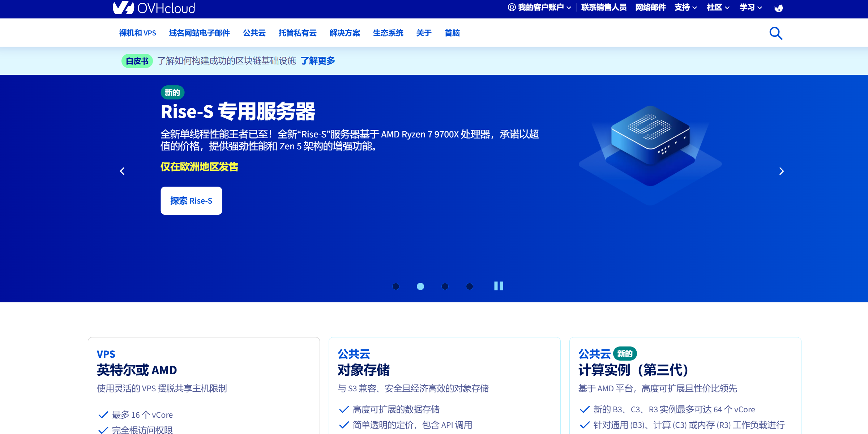Open the 计算实例（第三代）card

pyautogui.click(x=685, y=386)
